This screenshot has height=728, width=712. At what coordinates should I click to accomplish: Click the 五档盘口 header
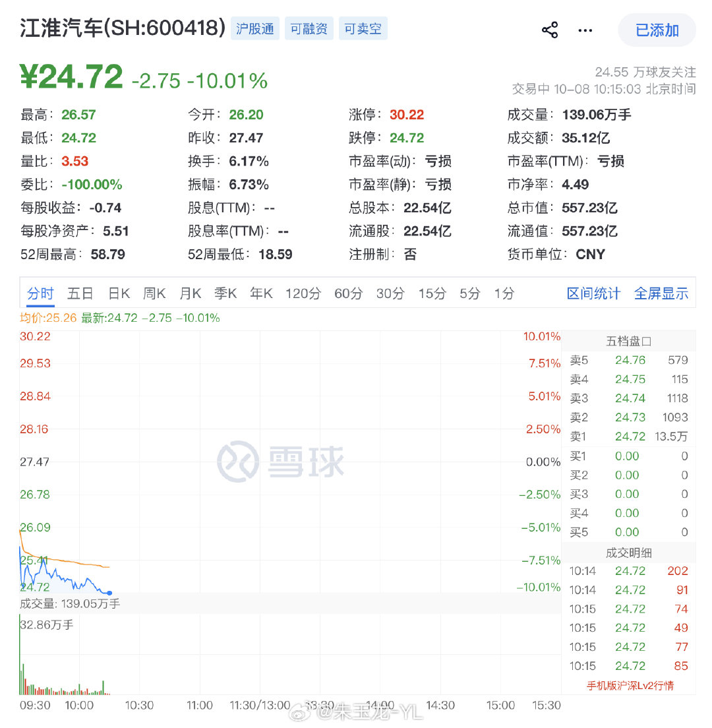(628, 342)
